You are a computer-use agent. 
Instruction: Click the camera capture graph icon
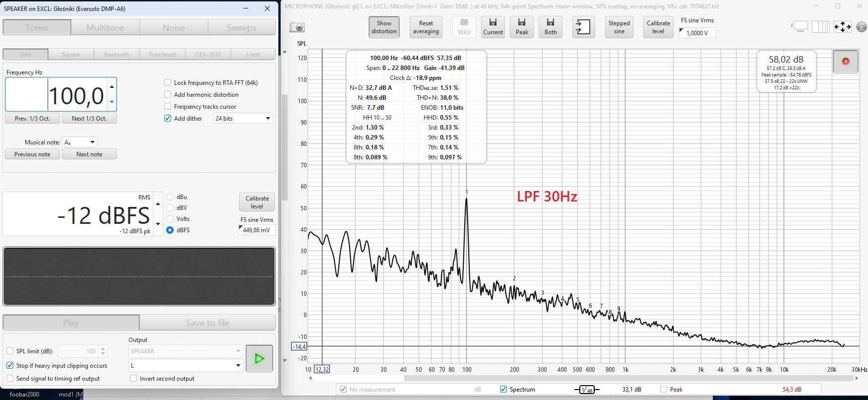[x=297, y=27]
